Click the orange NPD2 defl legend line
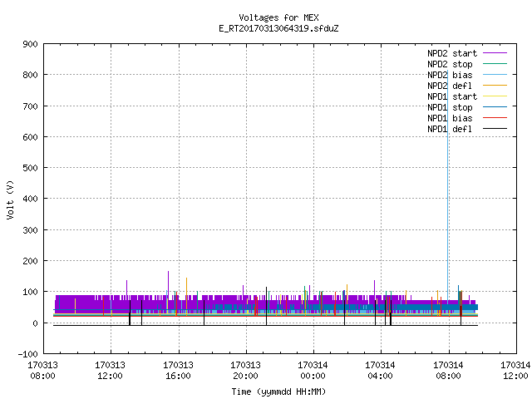 pyautogui.click(x=495, y=85)
